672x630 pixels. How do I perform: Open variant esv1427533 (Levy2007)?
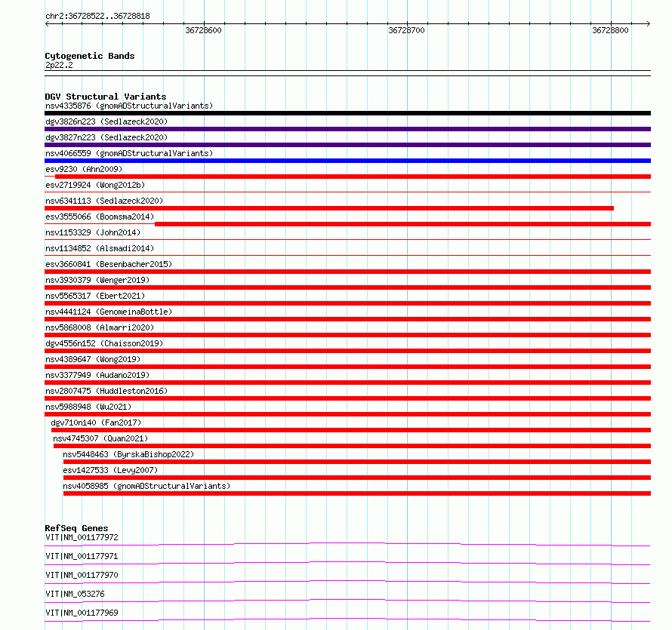click(110, 470)
